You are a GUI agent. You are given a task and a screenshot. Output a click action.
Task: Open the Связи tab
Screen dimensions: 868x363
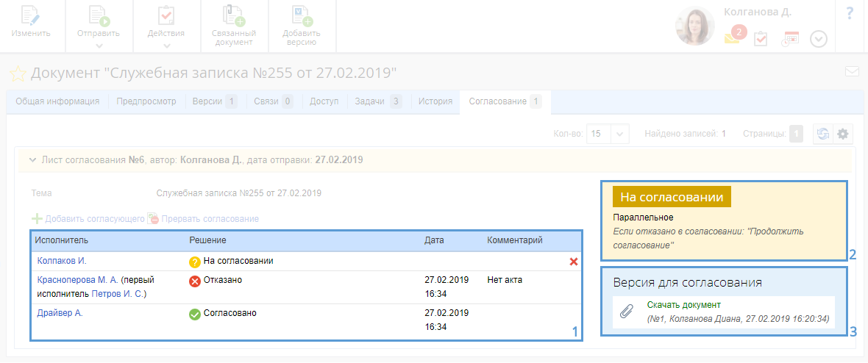coord(274,101)
